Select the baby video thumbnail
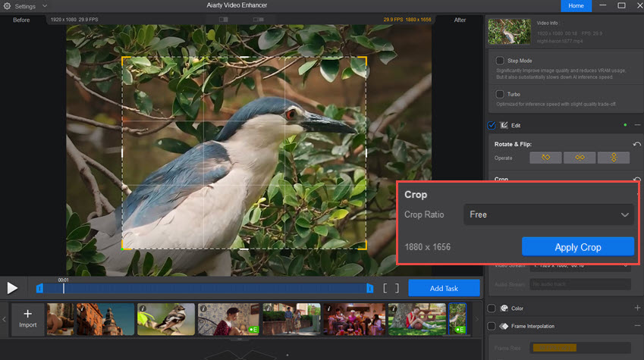This screenshot has width=644, height=360. coord(61,319)
